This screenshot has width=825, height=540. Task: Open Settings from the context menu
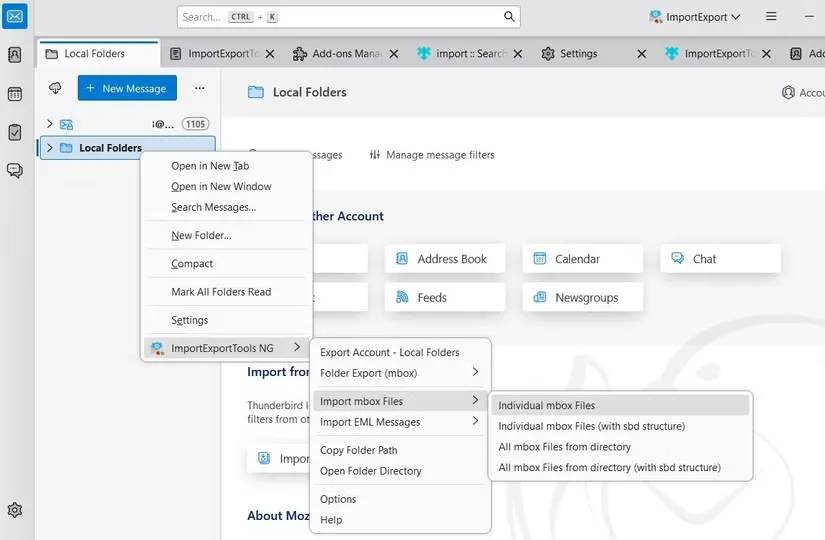click(x=226, y=320)
